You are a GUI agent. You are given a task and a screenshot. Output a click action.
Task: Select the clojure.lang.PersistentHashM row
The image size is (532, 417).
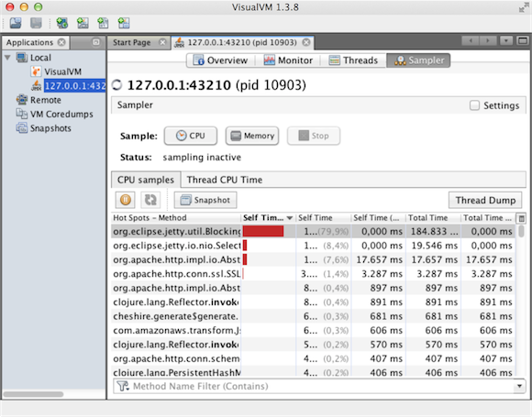tap(314, 372)
